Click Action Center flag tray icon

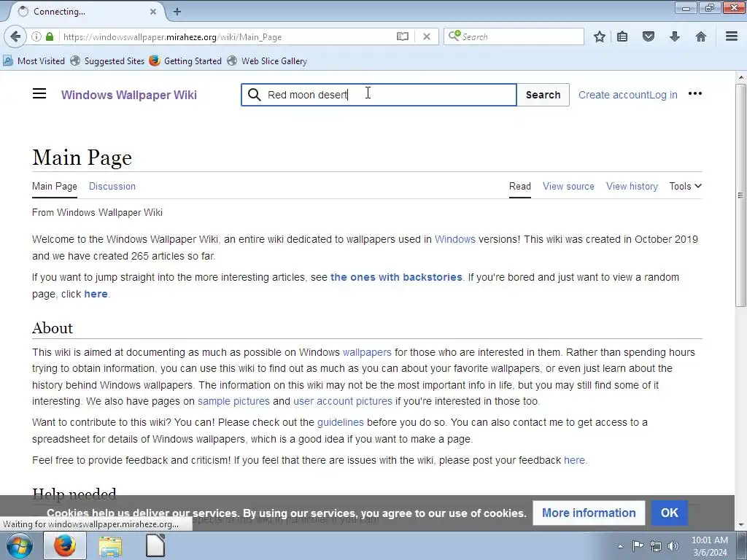638,546
